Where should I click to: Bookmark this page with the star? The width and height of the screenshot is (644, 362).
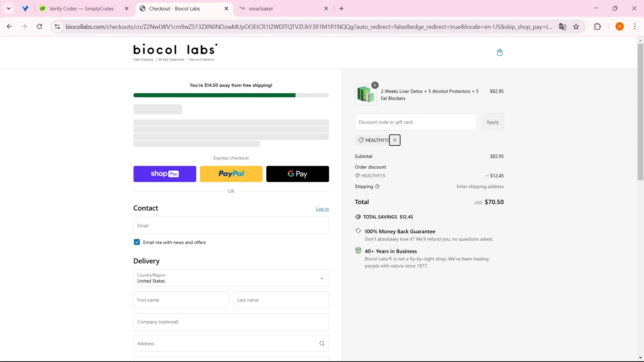576,27
